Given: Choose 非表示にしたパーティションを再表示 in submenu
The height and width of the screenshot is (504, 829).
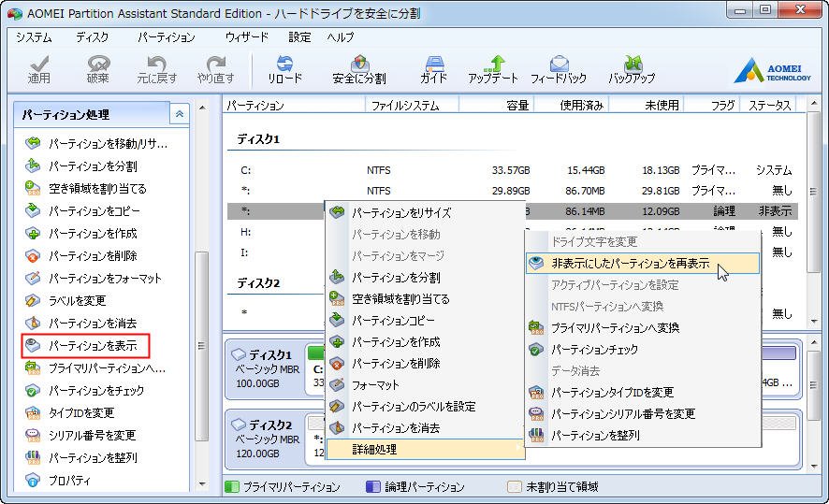Looking at the screenshot, I should click(x=643, y=263).
